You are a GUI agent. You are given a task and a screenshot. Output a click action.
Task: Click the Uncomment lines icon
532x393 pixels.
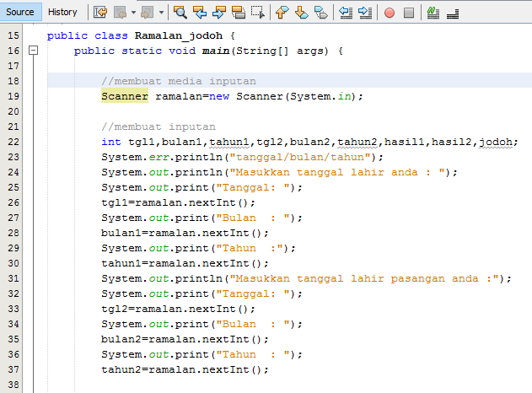pyautogui.click(x=453, y=13)
